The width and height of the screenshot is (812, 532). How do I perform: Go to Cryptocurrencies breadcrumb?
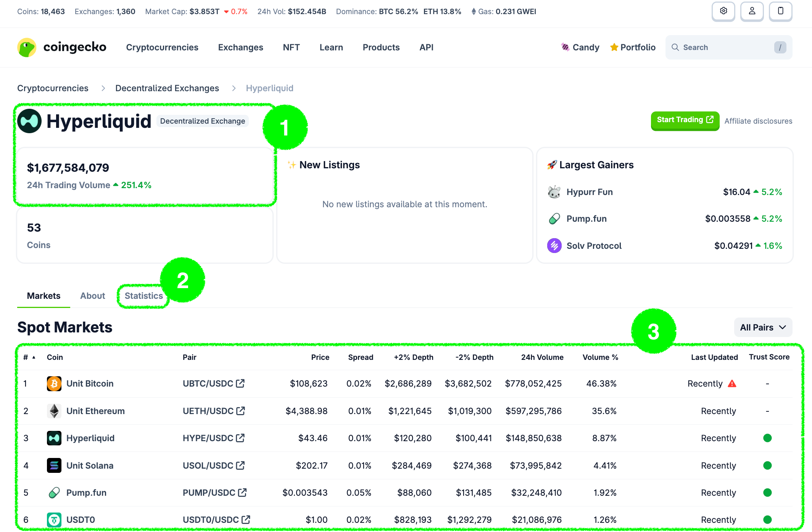point(53,88)
